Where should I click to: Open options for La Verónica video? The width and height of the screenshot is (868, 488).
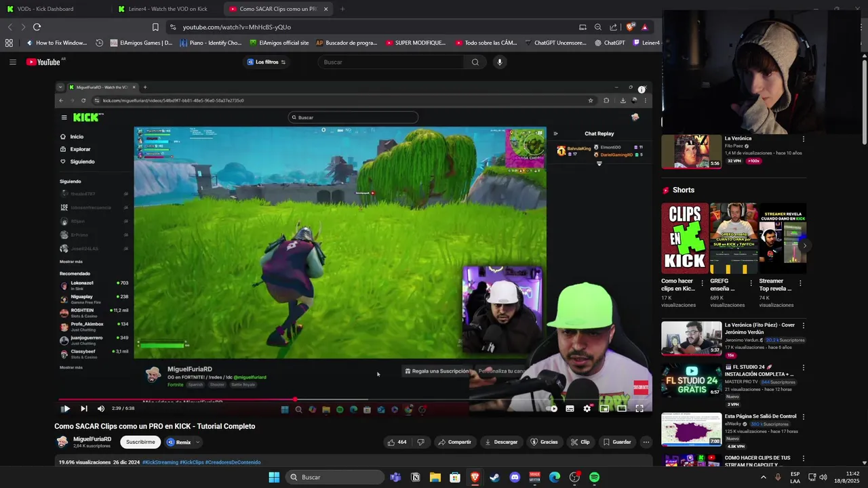(804, 138)
